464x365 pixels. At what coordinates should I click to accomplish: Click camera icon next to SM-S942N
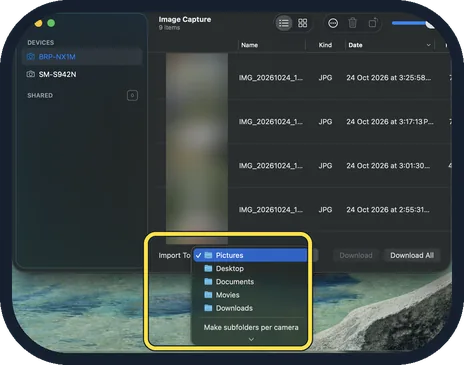[x=31, y=74]
